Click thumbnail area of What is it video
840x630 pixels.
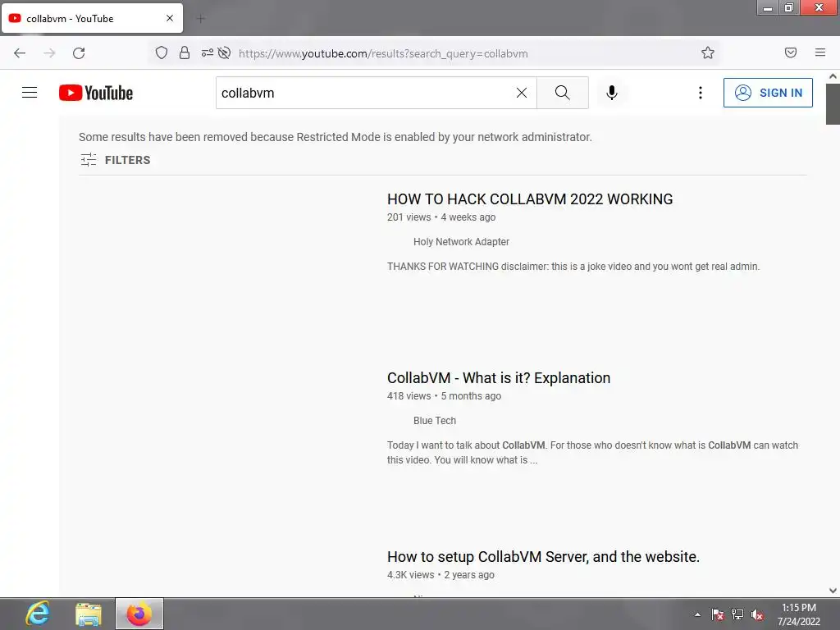(x=226, y=447)
